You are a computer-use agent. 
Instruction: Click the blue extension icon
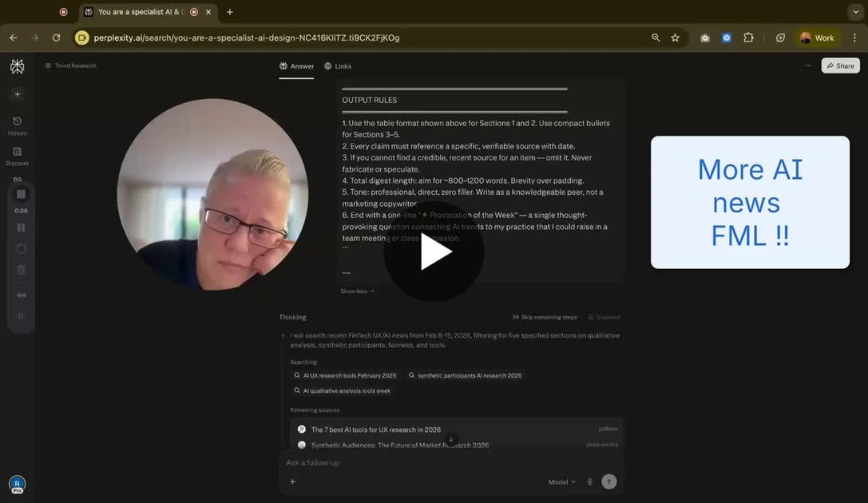pos(727,38)
